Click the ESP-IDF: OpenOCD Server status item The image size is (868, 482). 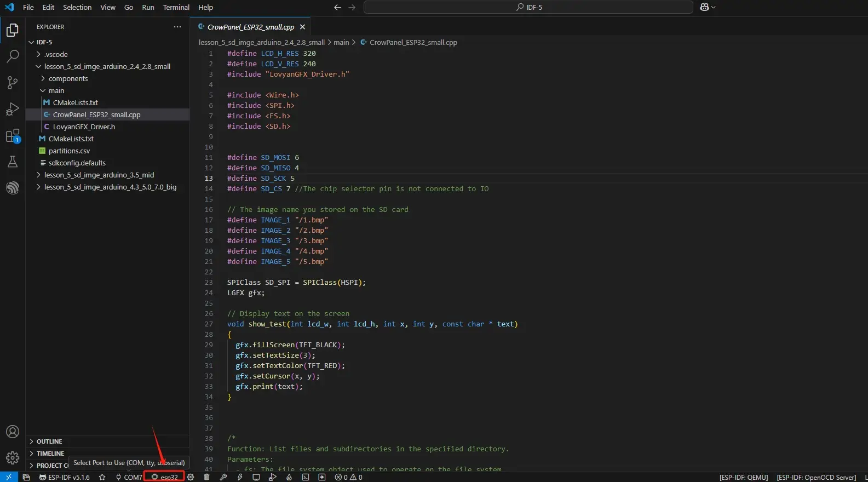tap(816, 477)
